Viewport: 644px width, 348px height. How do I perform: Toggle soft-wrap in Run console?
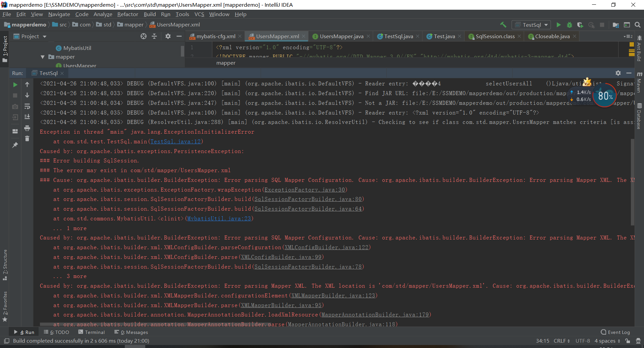click(x=27, y=106)
